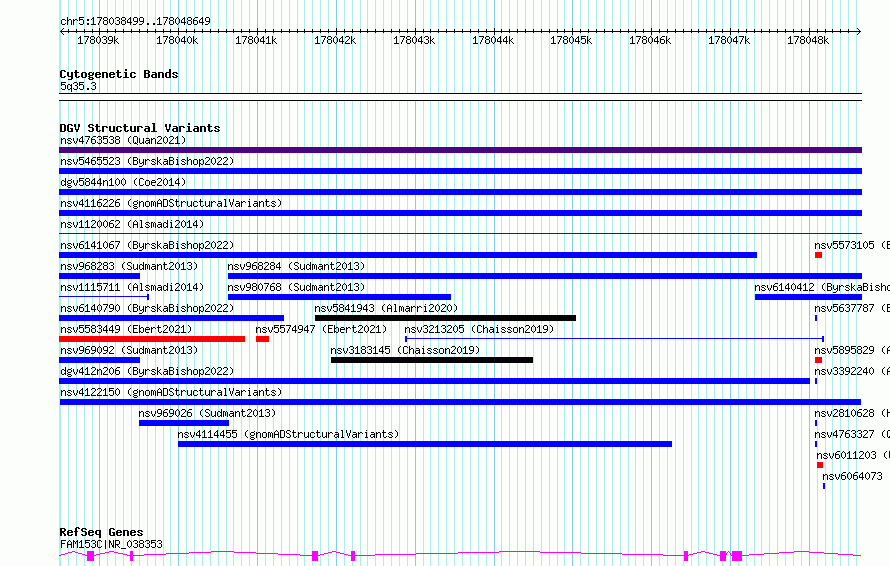Open nsv5583449 (Ebert2021) variant label
The width and height of the screenshot is (890, 566).
126,329
